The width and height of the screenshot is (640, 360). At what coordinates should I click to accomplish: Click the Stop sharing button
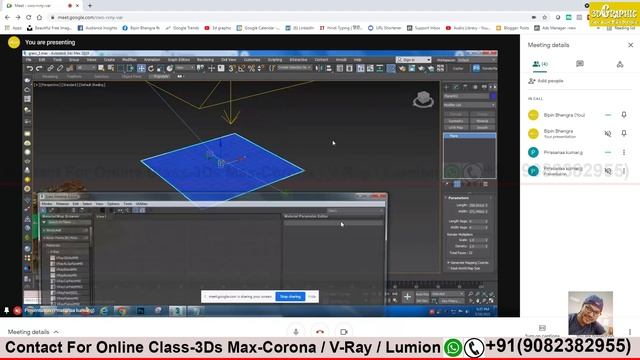tap(290, 296)
